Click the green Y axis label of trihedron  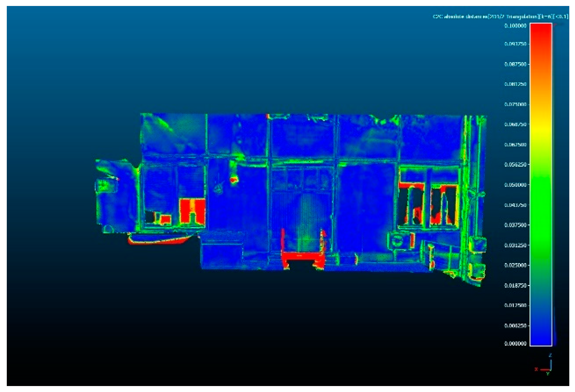[x=548, y=374]
